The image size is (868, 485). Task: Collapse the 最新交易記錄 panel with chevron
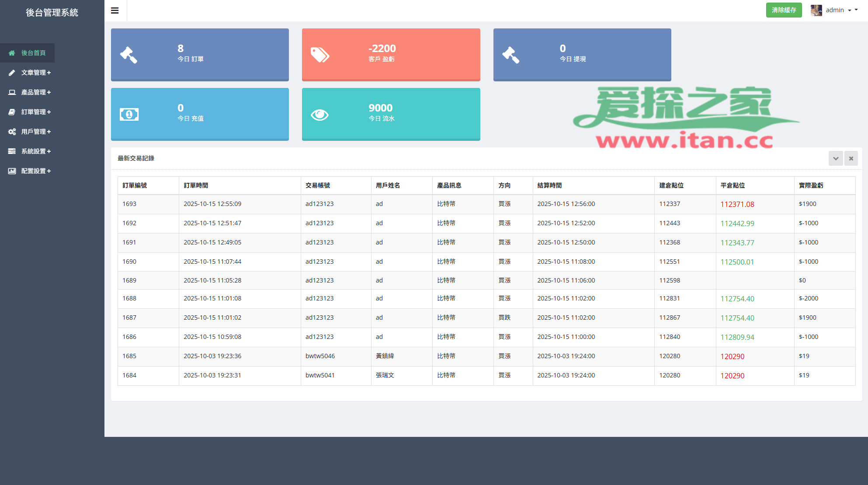pyautogui.click(x=836, y=158)
